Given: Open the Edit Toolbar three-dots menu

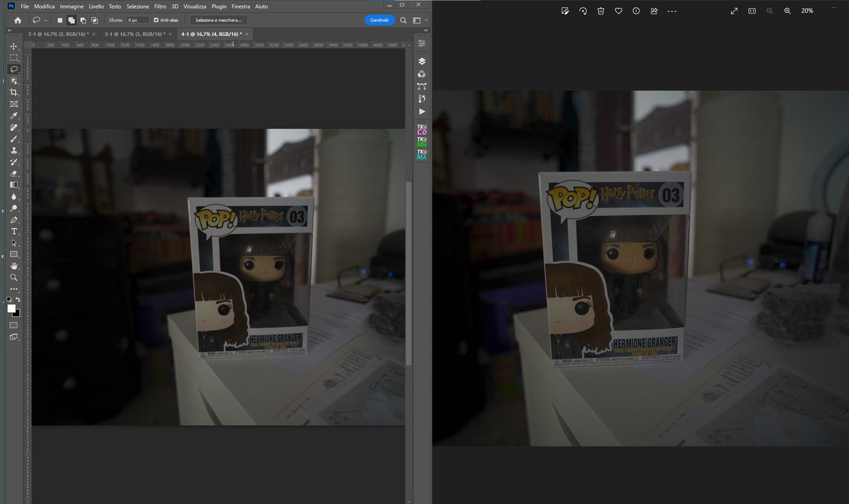Looking at the screenshot, I should pyautogui.click(x=14, y=289).
